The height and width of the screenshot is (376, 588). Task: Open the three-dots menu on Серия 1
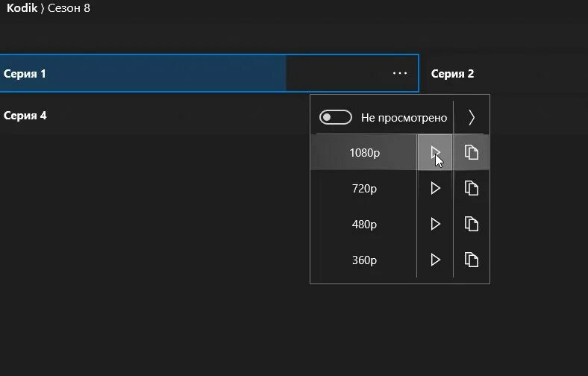(400, 73)
